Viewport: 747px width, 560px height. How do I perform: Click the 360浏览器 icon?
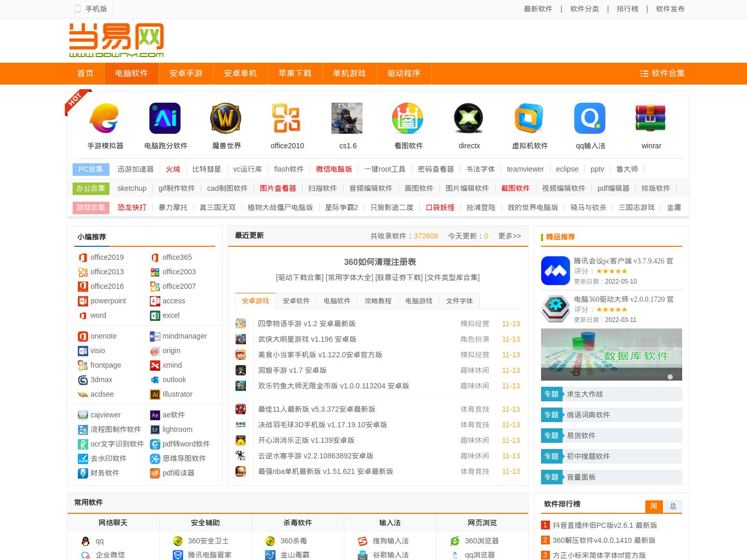coord(455,541)
